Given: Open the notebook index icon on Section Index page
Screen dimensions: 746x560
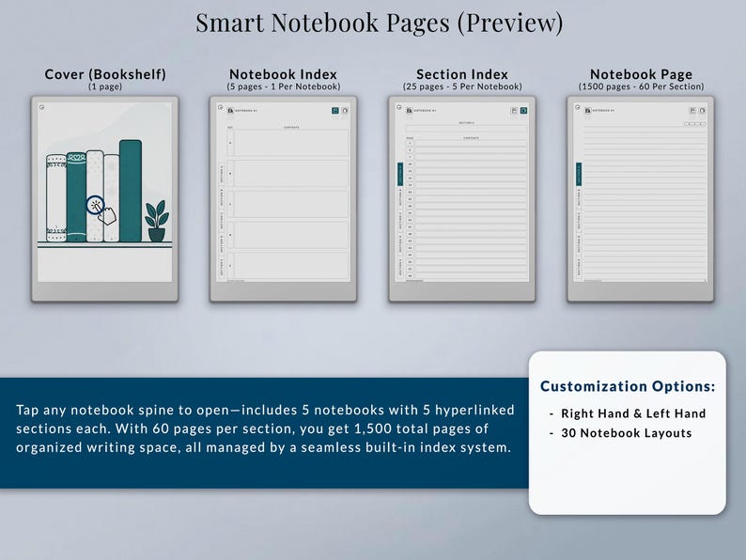Looking at the screenshot, I should pyautogui.click(x=514, y=110).
